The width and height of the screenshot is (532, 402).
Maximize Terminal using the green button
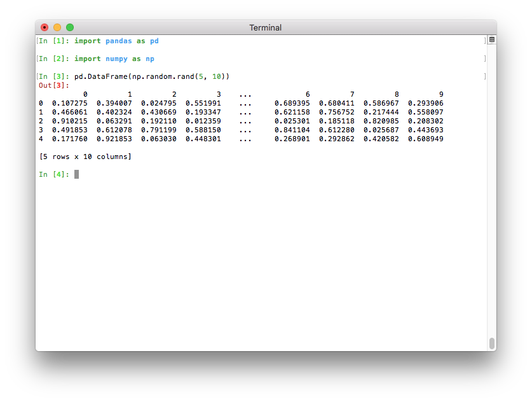[x=70, y=27]
